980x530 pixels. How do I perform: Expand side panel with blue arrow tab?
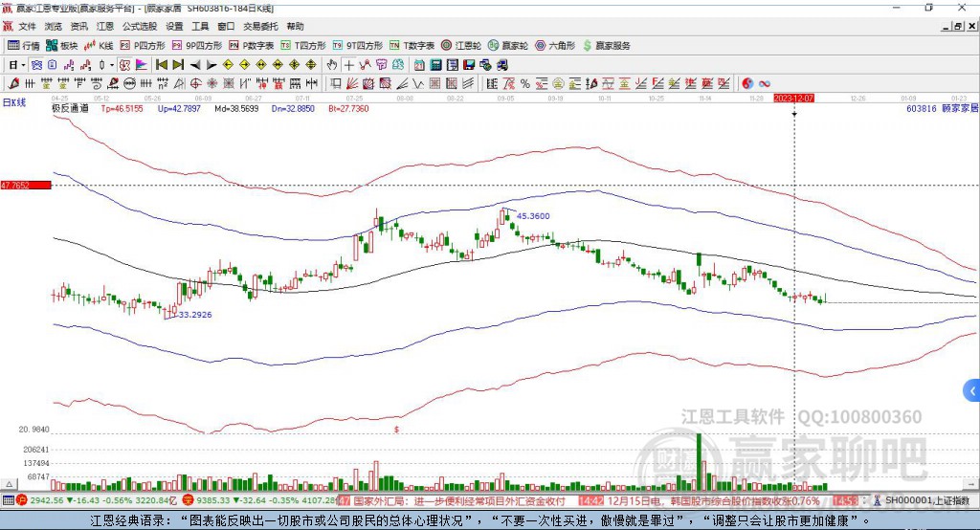coord(972,391)
